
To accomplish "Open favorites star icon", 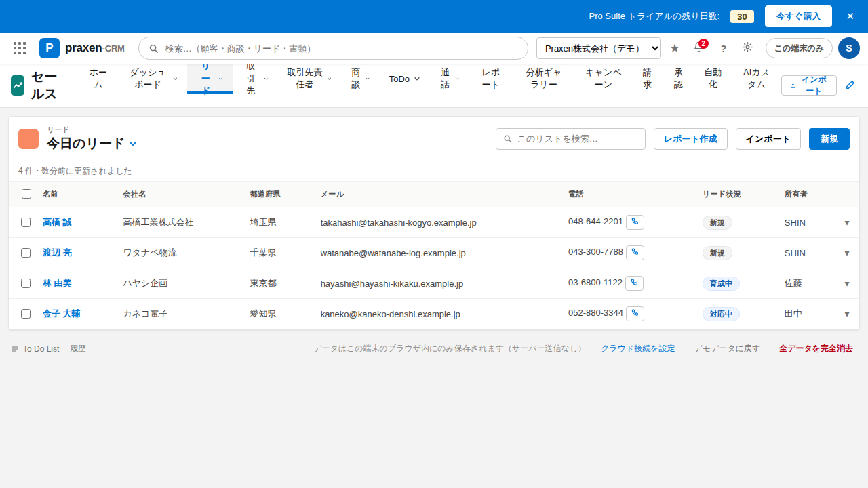I will pyautogui.click(x=675, y=48).
